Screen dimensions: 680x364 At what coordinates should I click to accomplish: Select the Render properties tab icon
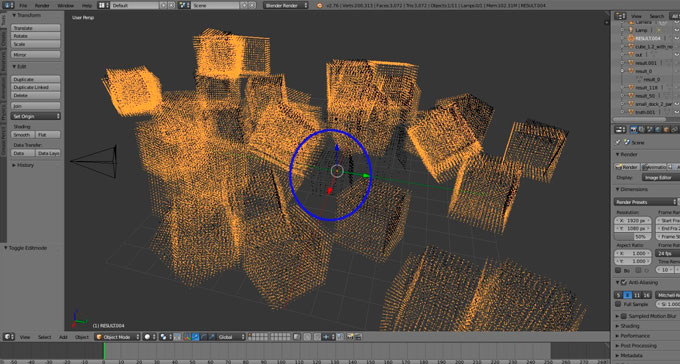point(634,130)
